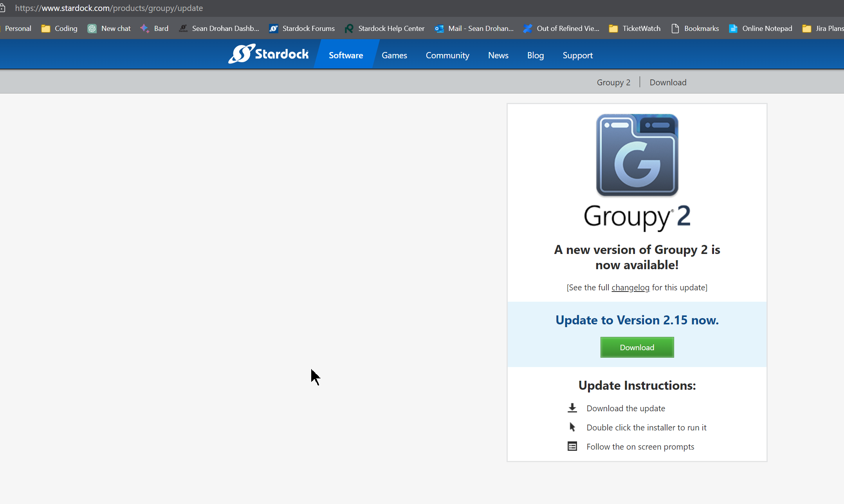The height and width of the screenshot is (504, 844).
Task: Click the green Download button
Action: pyautogui.click(x=637, y=347)
